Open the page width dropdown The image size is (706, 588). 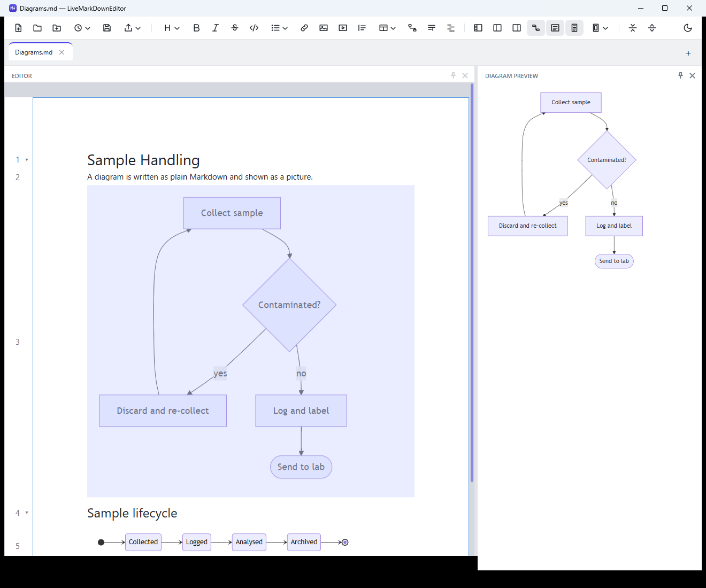600,28
